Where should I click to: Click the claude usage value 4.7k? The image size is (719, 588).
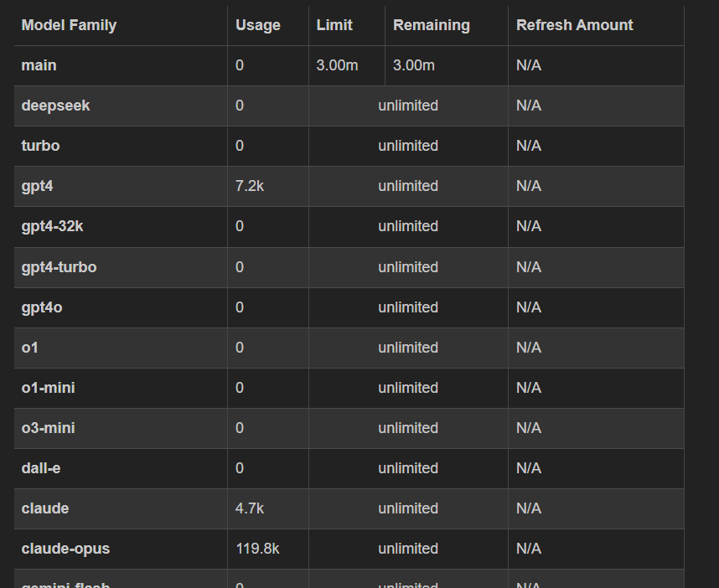pos(250,508)
